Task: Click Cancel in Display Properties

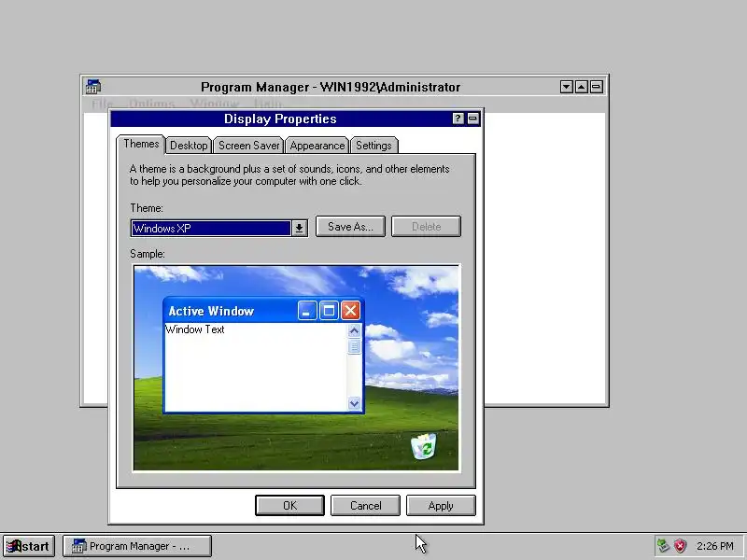Action: point(365,505)
